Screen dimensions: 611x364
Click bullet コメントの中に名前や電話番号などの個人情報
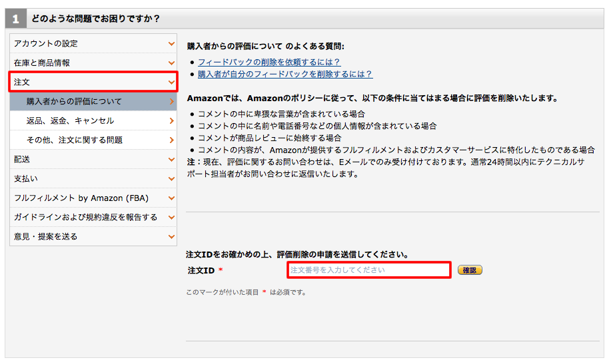click(x=317, y=126)
